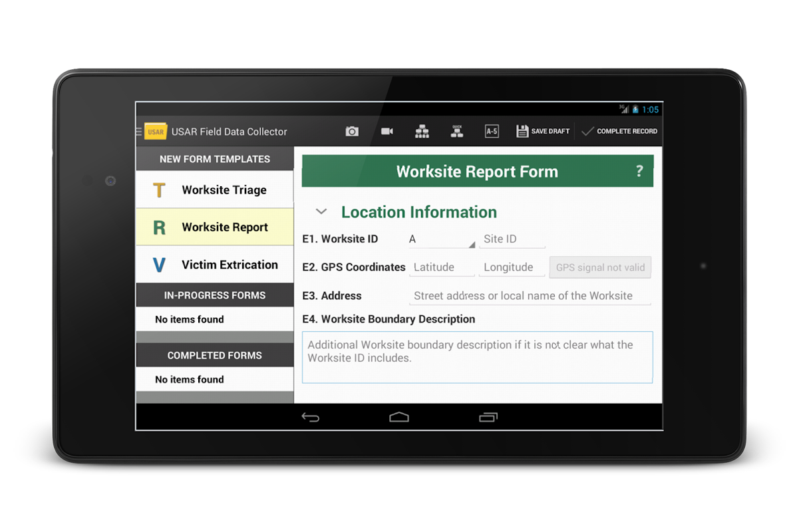Open the hierarchy diagram icon
The width and height of the screenshot is (799, 532).
point(422,132)
